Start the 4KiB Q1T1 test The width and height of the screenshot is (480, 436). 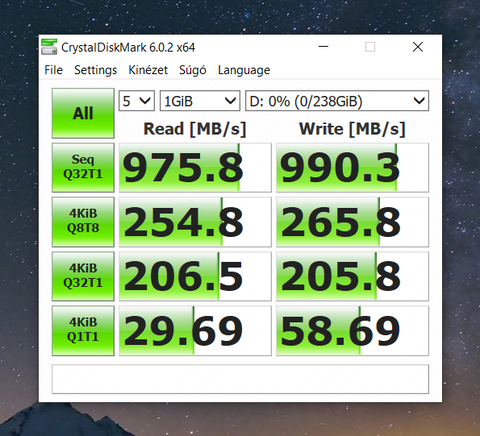click(x=83, y=330)
